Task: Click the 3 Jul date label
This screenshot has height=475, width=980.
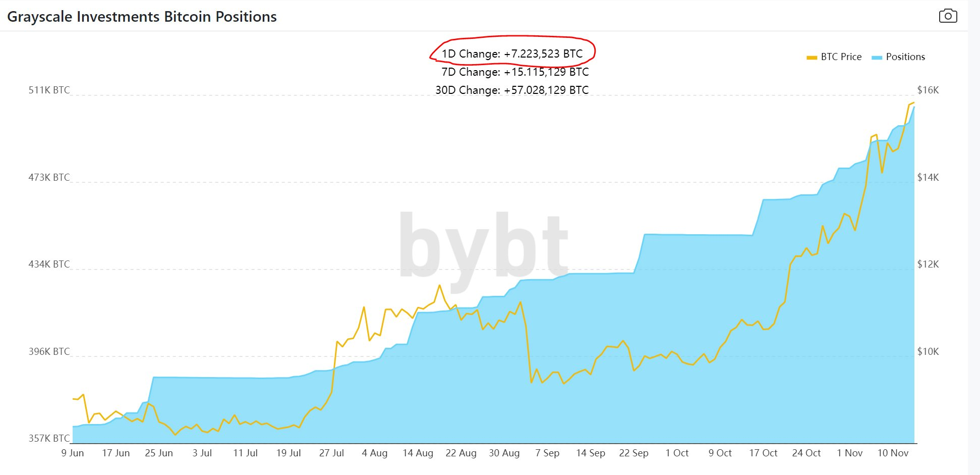Action: pos(202,453)
